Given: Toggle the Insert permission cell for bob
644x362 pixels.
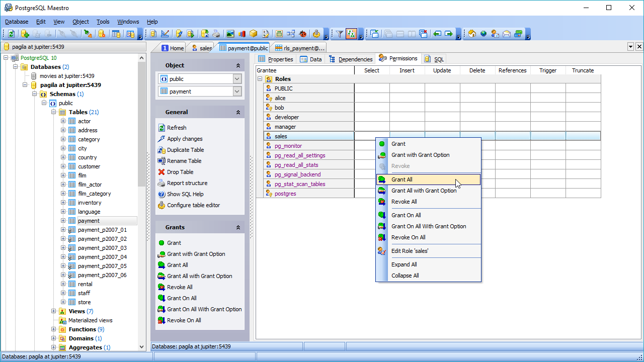Looking at the screenshot, I should (407, 108).
